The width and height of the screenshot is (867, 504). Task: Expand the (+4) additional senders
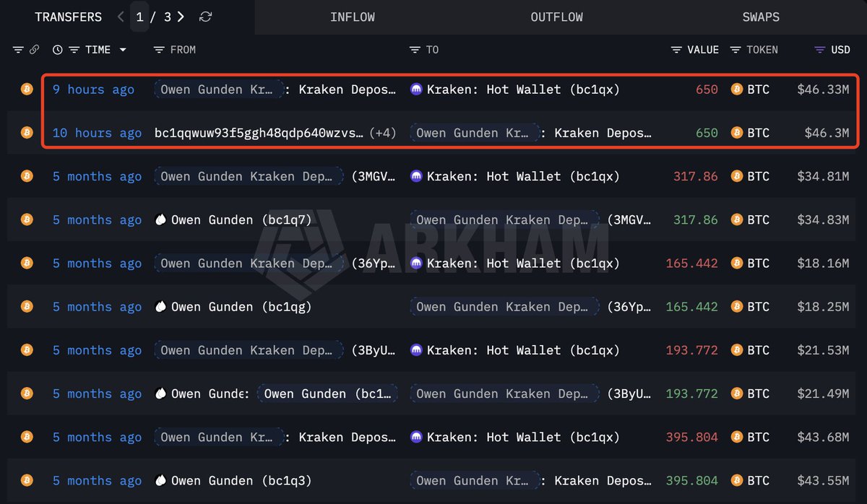pyautogui.click(x=383, y=133)
